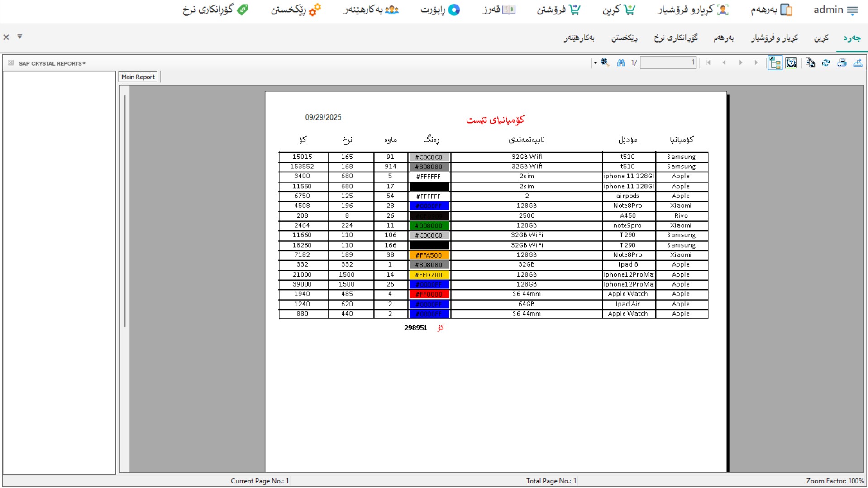Click the Export Report icon
This screenshot has width=868, height=488.
pyautogui.click(x=858, y=63)
